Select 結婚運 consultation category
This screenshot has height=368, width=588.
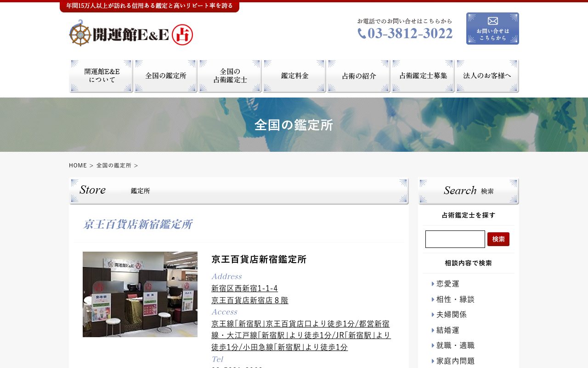[448, 330]
